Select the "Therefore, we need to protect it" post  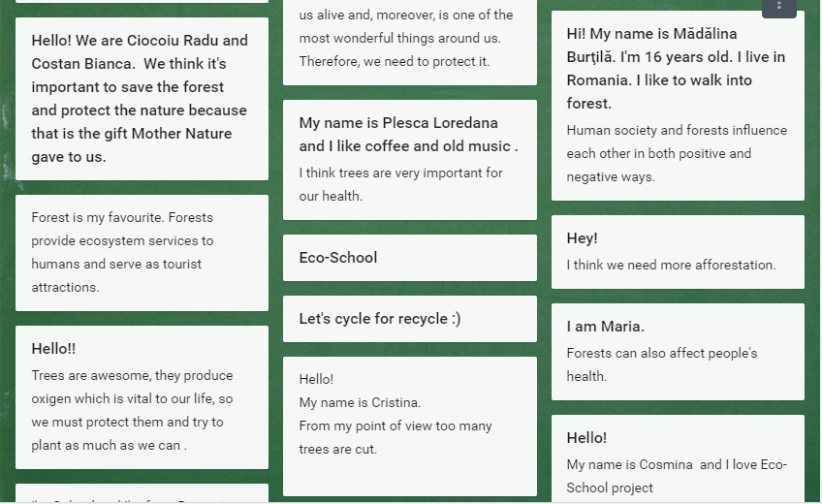[409, 42]
